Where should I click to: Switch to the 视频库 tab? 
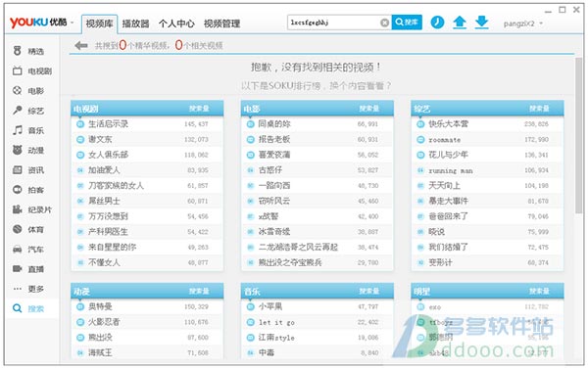(x=99, y=23)
